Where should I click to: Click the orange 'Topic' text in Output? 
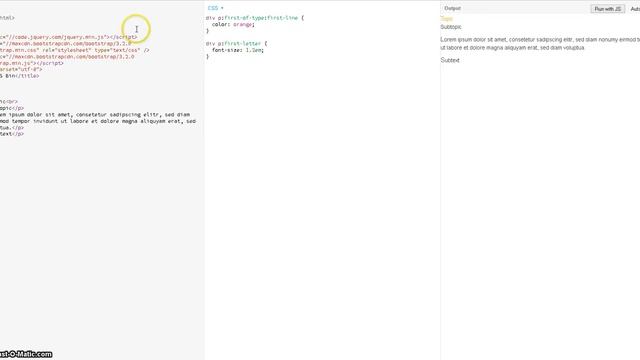(447, 19)
